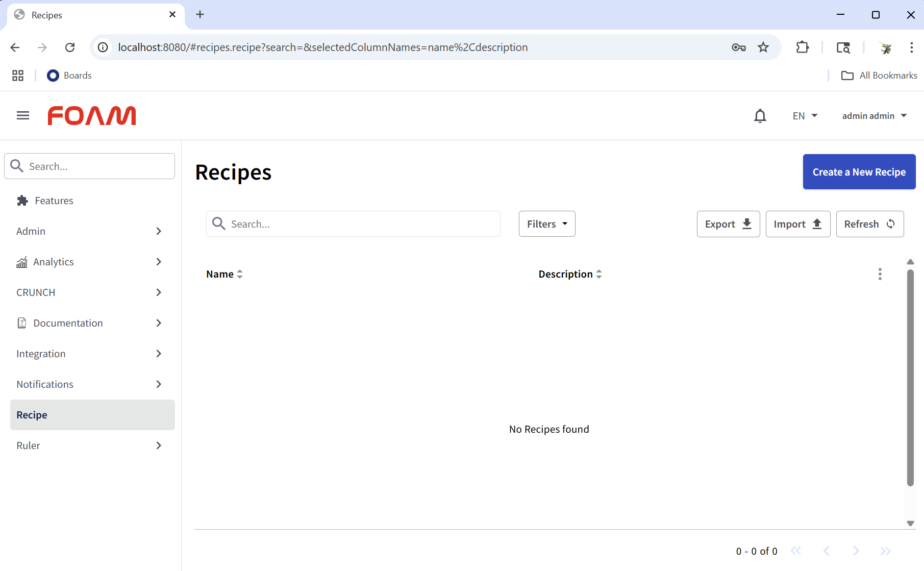Viewport: 924px width, 571px height.
Task: Click the tab search icon
Action: tap(843, 47)
